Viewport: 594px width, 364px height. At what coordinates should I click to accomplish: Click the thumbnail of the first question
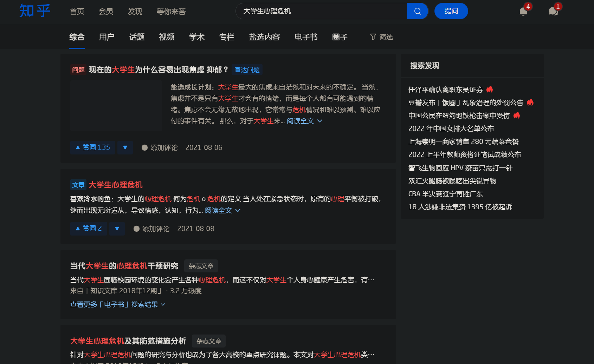click(116, 106)
